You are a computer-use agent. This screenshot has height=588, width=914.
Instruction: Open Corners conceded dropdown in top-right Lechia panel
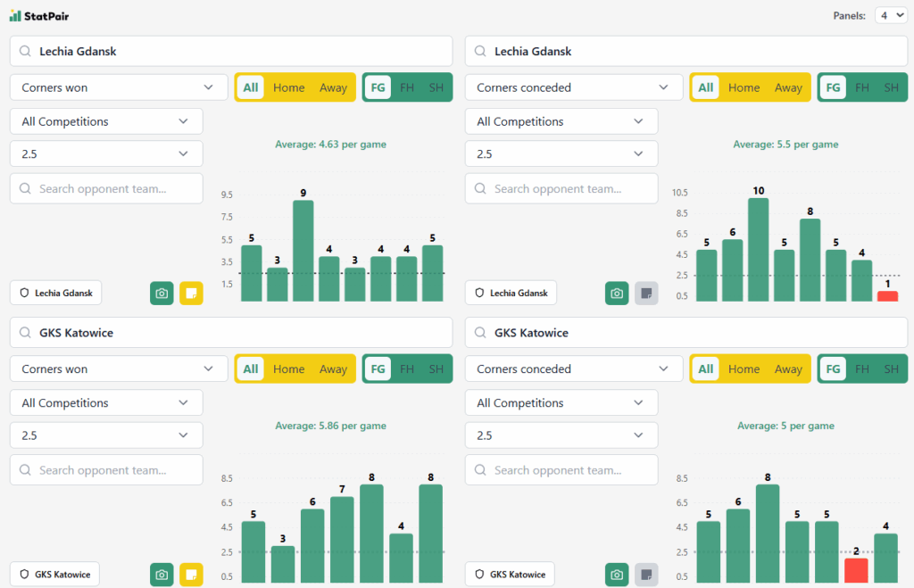[x=574, y=87]
